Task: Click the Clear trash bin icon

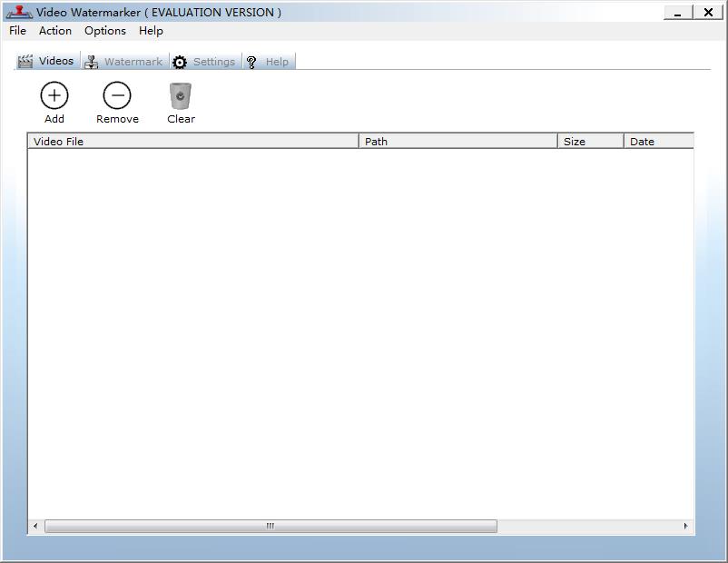Action: coord(181,95)
